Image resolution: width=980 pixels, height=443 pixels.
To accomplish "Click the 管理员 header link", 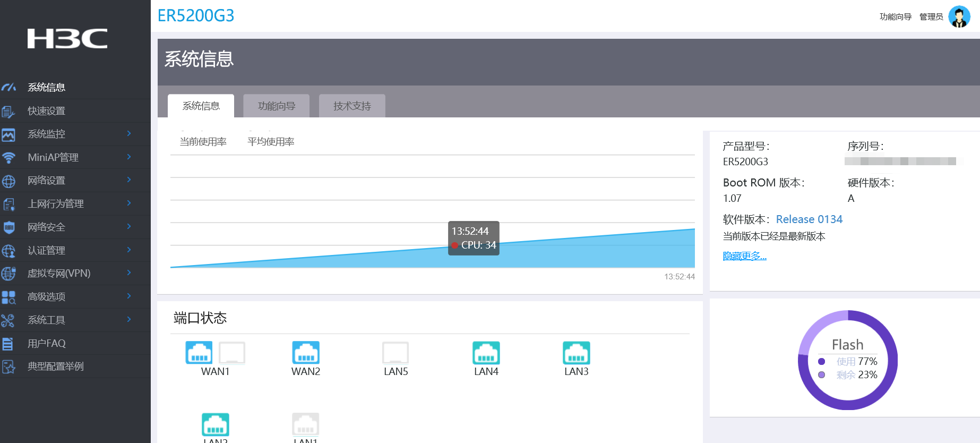I will click(931, 17).
